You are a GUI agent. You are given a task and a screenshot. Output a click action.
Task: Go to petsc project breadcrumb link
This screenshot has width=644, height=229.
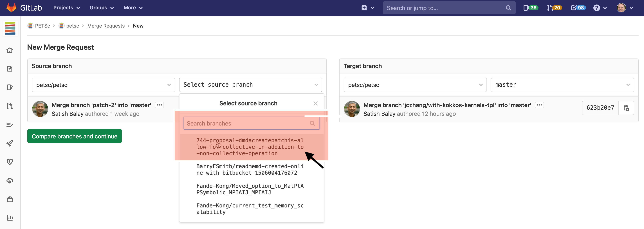[73, 26]
